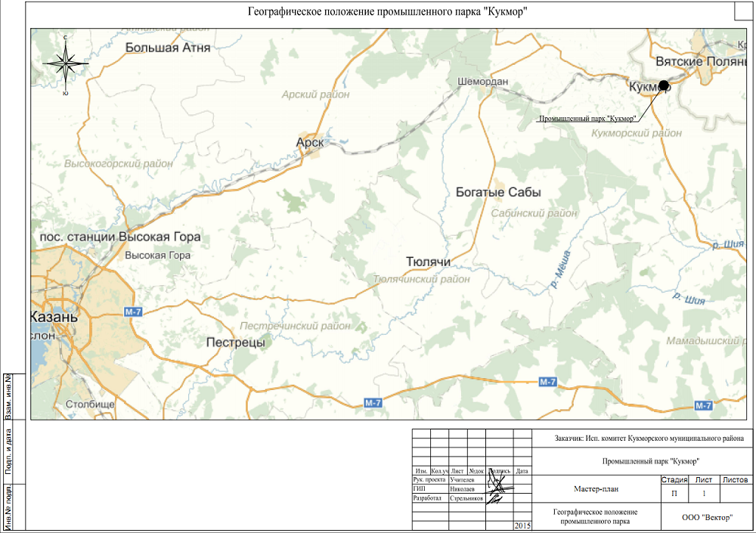Image resolution: width=756 pixels, height=533 pixels.
Task: Click the compass rose north arrow icon
Action: 67,64
